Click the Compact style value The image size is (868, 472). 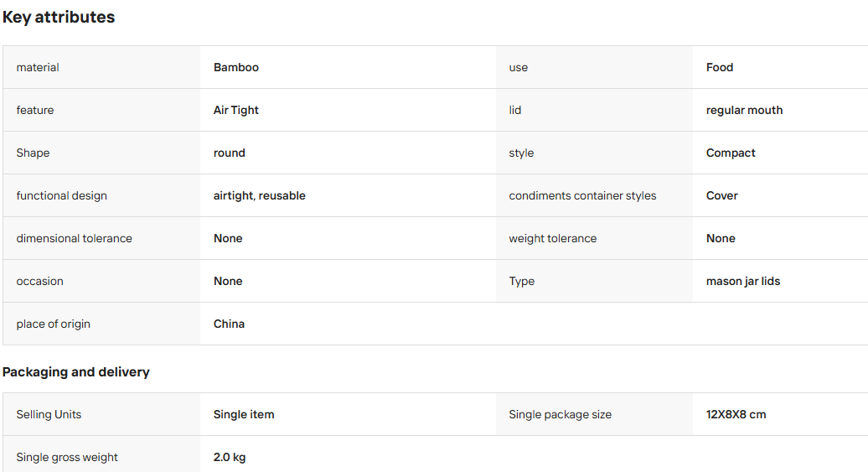coord(731,153)
